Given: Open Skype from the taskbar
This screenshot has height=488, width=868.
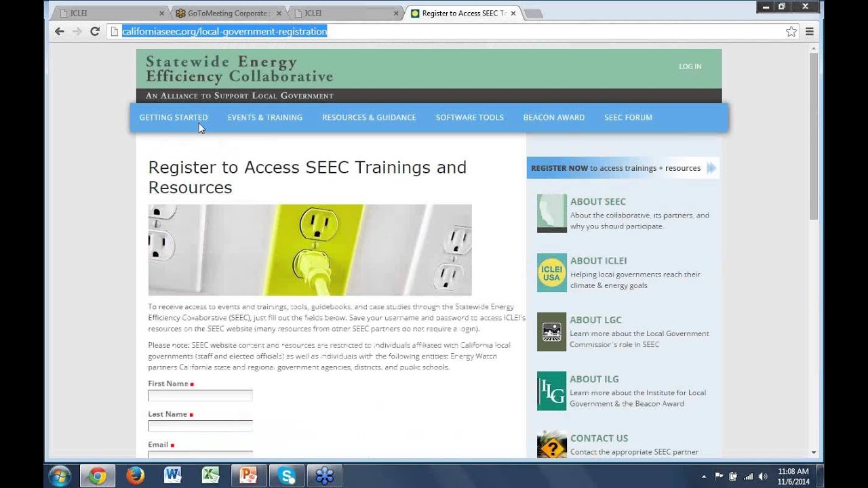Looking at the screenshot, I should [287, 476].
